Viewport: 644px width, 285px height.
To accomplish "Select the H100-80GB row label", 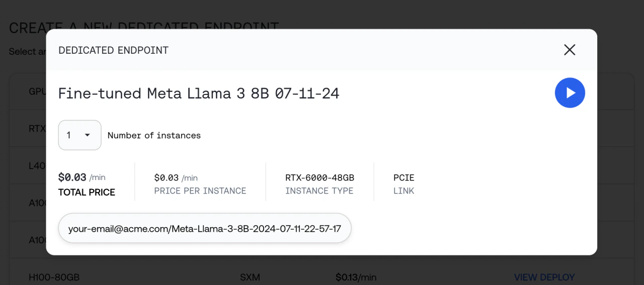I will pos(54,277).
